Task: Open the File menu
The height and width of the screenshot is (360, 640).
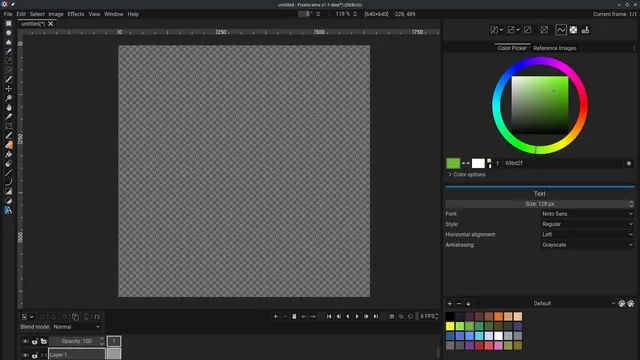Action: click(x=8, y=14)
